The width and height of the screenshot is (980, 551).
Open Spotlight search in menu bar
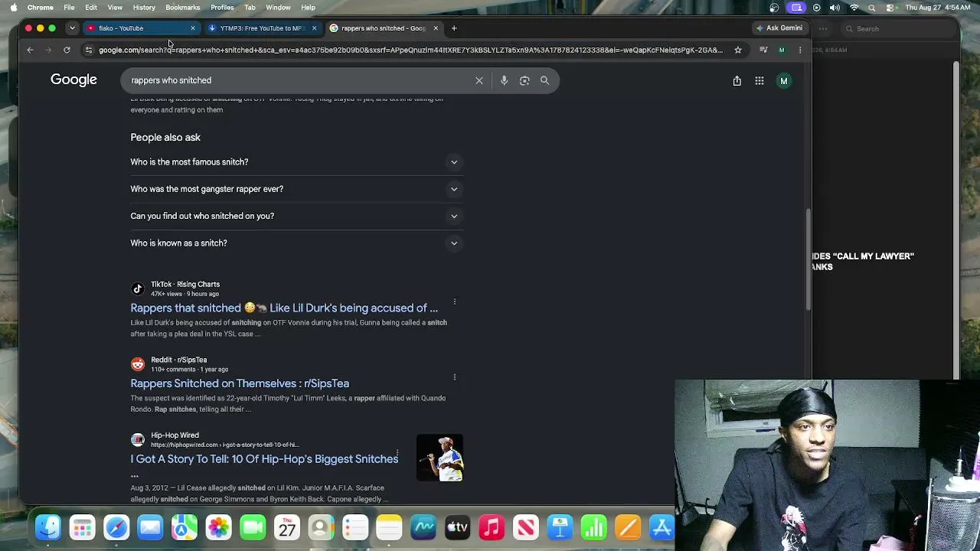click(872, 8)
